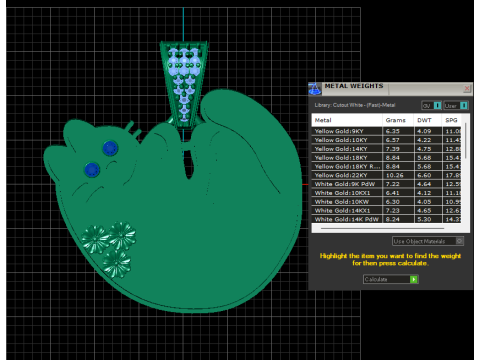Toggle the User library switch

tap(456, 106)
